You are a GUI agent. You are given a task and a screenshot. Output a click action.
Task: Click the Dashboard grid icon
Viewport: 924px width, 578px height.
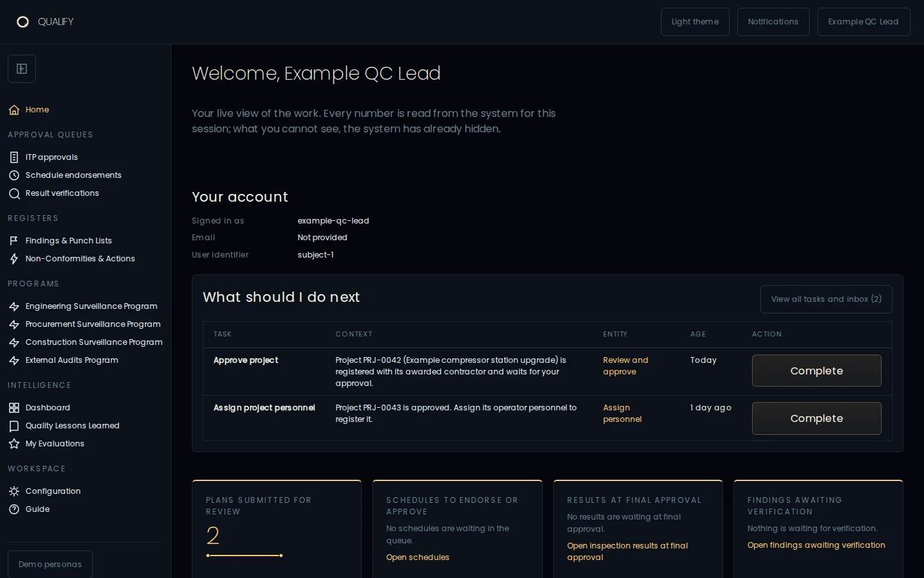point(14,408)
